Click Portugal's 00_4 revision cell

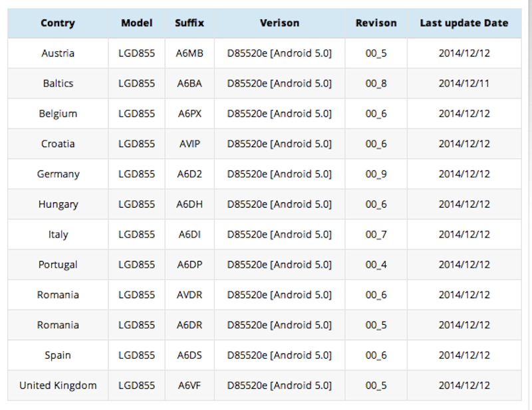click(x=376, y=265)
